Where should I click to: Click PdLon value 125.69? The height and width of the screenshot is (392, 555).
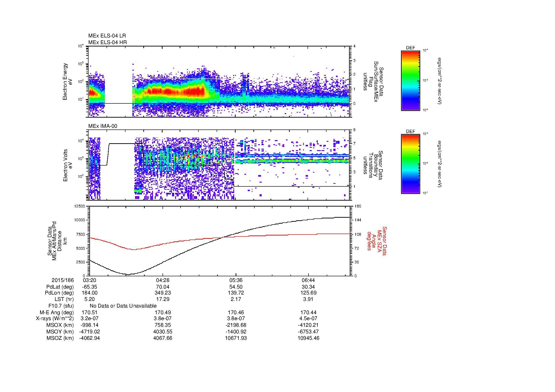(308, 293)
